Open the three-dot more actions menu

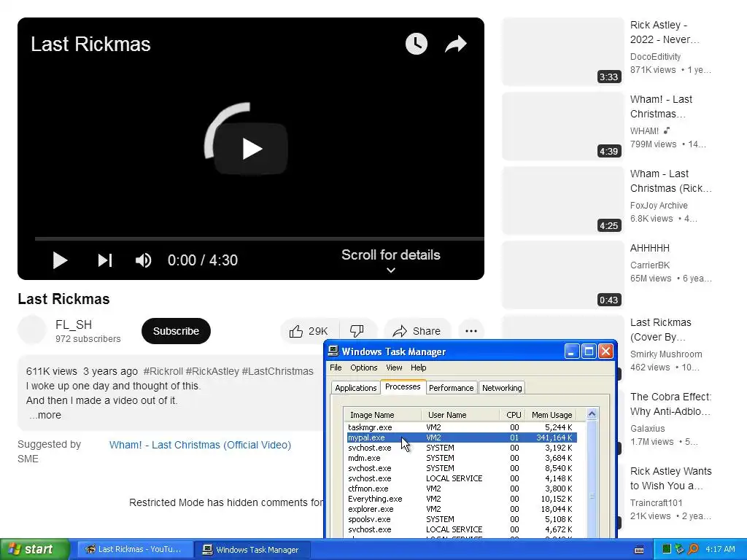471,331
